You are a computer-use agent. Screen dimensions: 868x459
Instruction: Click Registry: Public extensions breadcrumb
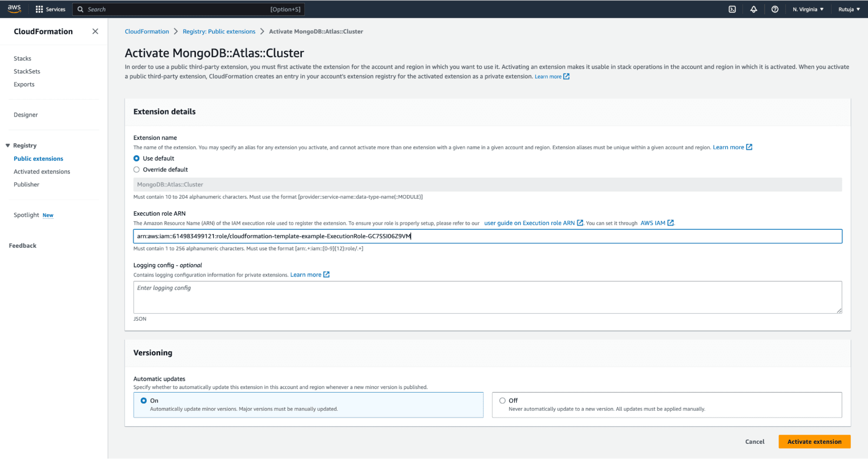coord(219,31)
